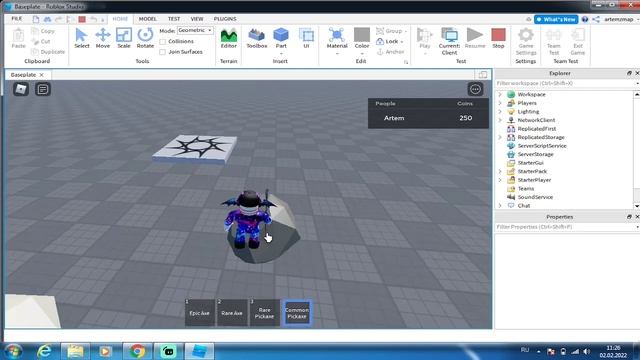
Task: Open the Mode Geometric dropdown
Action: pos(195,31)
